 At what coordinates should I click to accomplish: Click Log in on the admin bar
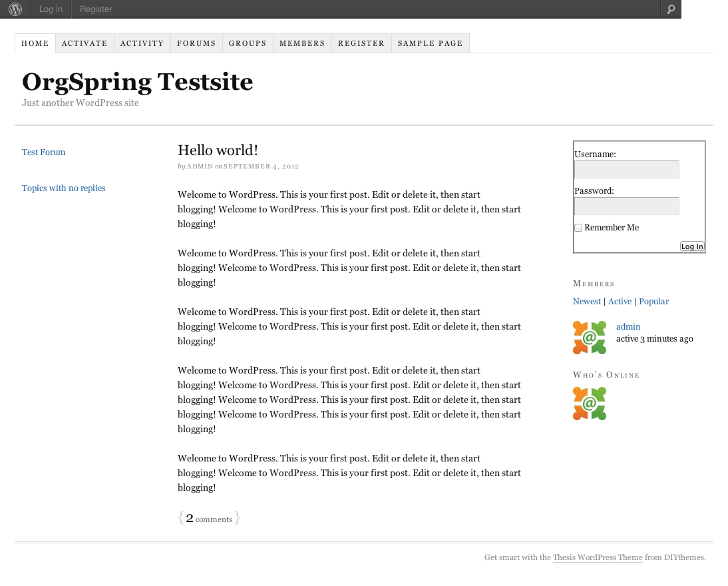click(x=51, y=9)
